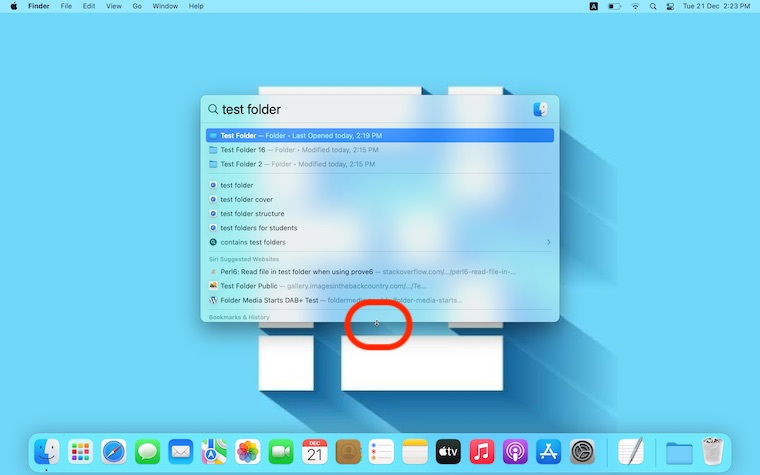Launch Notes from the Dock

pos(415,452)
